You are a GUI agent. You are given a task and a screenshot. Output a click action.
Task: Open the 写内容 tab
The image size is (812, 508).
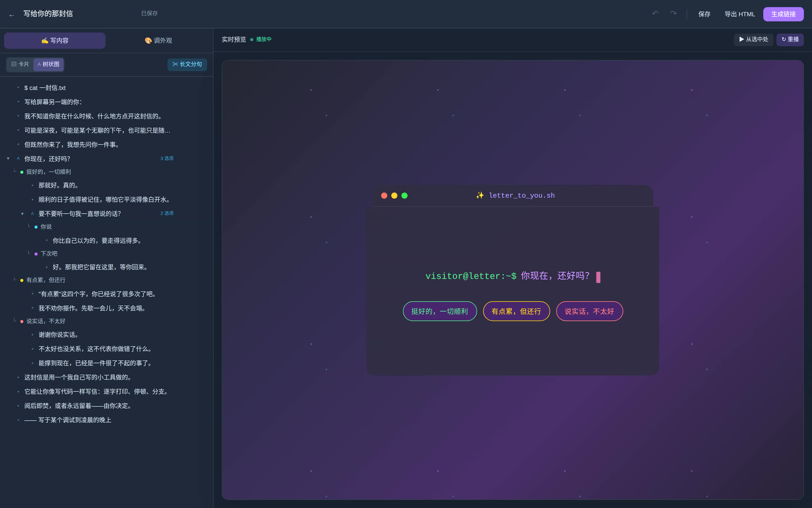(x=55, y=41)
